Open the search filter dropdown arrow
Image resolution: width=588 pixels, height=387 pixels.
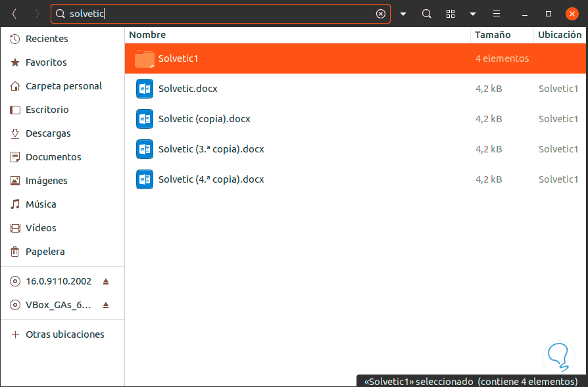(x=404, y=13)
